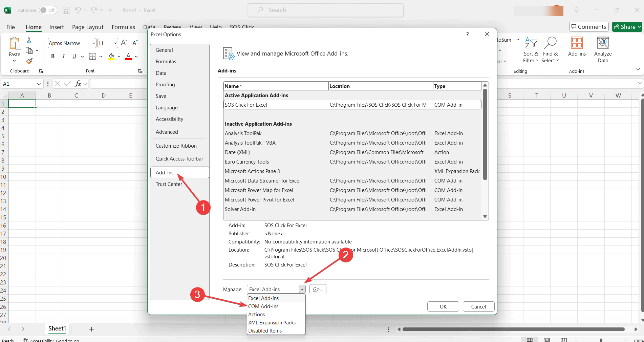The height and width of the screenshot is (342, 644).
Task: Apply the red Font Color swatch
Action: tap(128, 57)
